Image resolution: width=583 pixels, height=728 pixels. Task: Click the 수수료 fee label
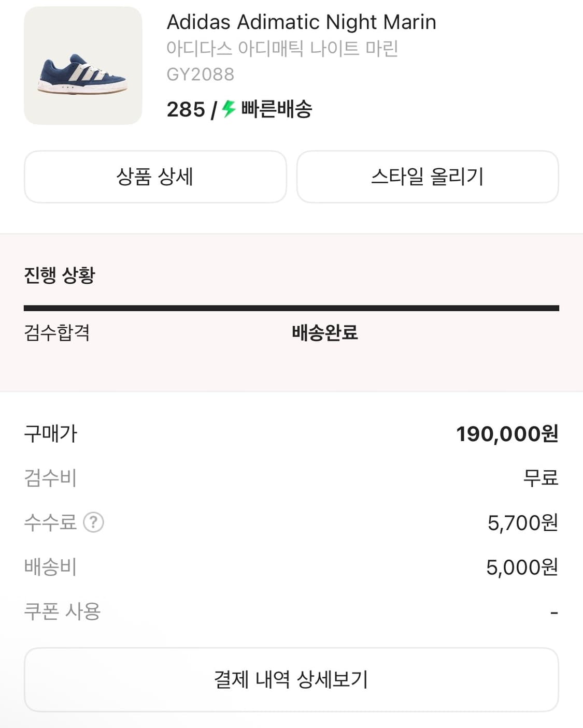[50, 522]
